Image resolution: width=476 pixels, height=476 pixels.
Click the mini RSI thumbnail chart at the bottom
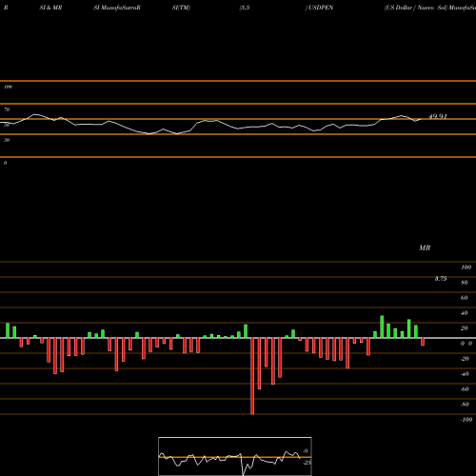(235, 456)
